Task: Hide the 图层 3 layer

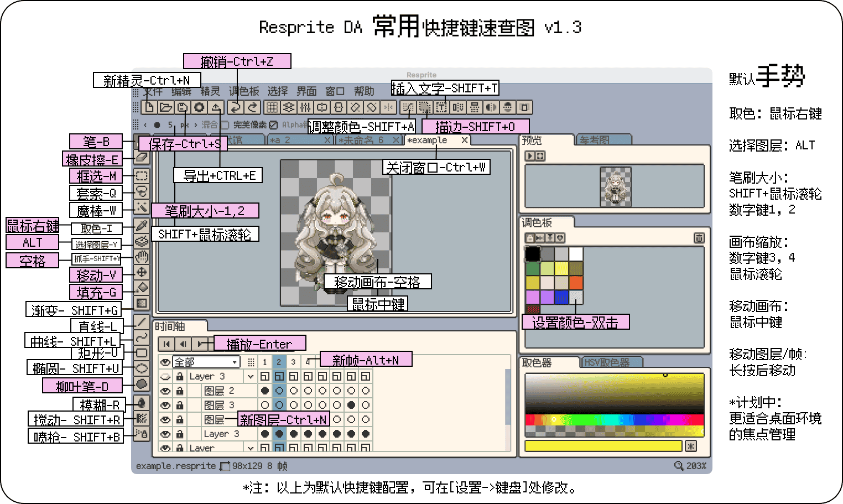Action: pyautogui.click(x=165, y=405)
